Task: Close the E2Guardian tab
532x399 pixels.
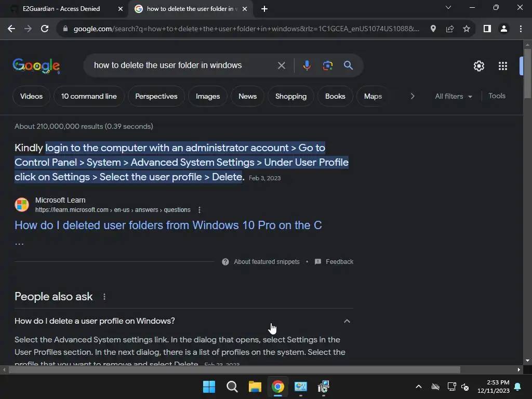Action: [121, 9]
